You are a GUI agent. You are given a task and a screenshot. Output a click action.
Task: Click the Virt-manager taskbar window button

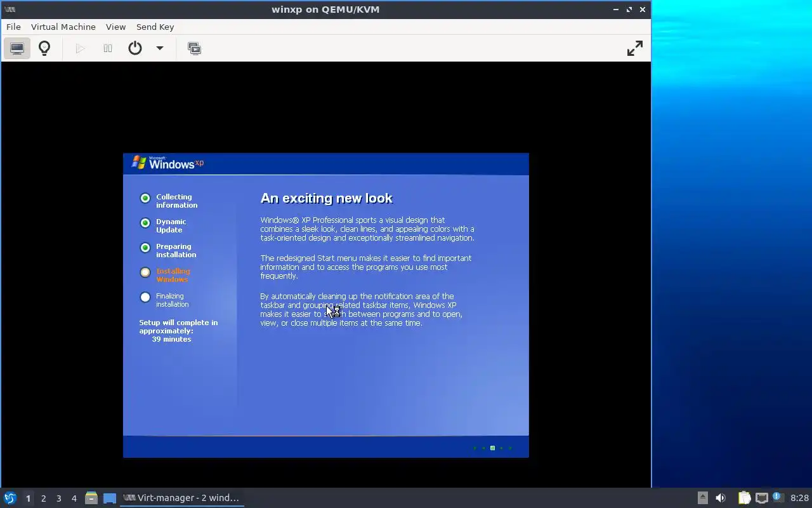(182, 498)
